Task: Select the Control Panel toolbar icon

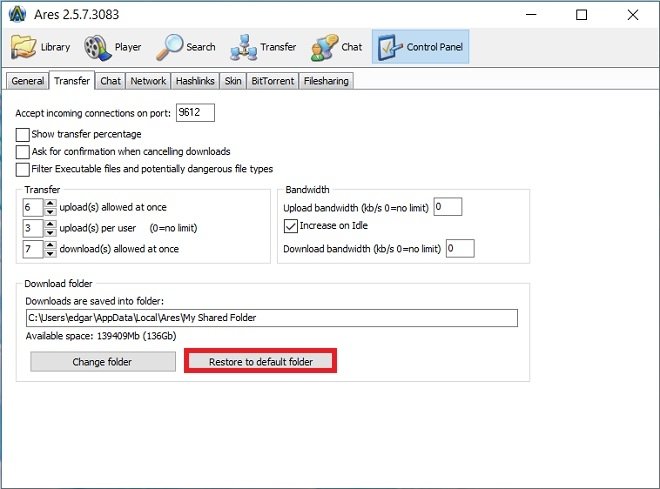Action: [x=420, y=47]
